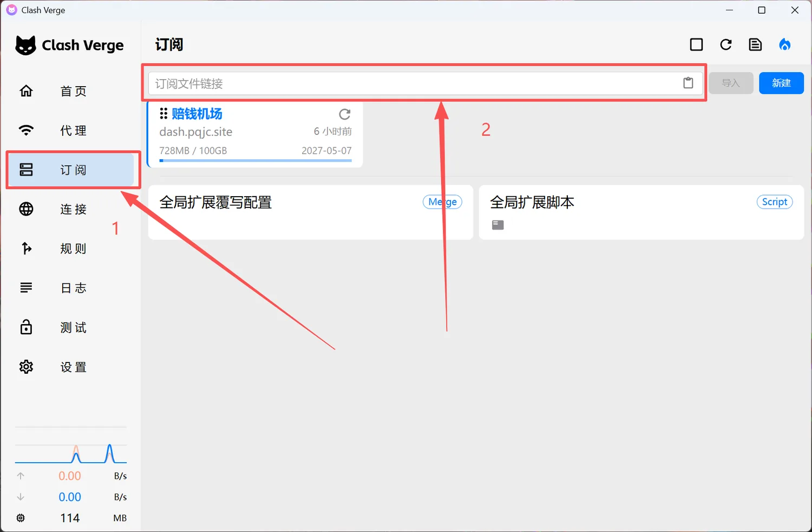The image size is (812, 532).
Task: Click the lines icon beside 日志
Action: pos(26,287)
